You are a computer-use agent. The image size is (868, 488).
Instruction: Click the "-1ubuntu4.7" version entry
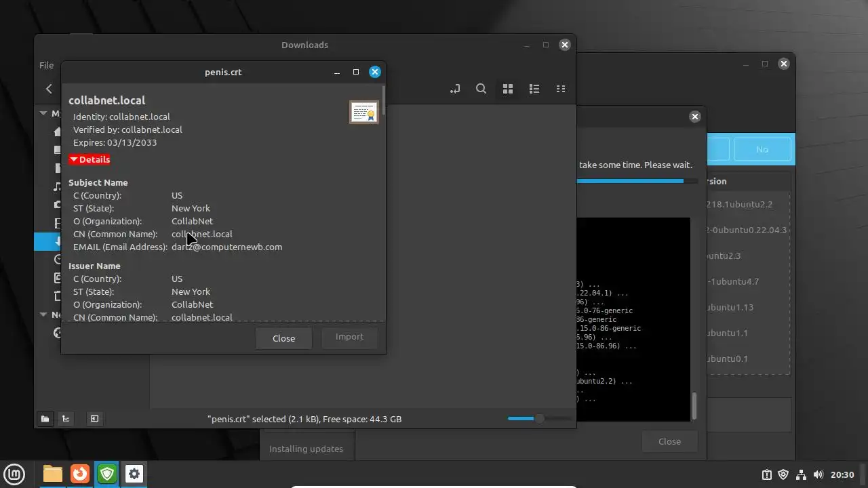coord(732,281)
